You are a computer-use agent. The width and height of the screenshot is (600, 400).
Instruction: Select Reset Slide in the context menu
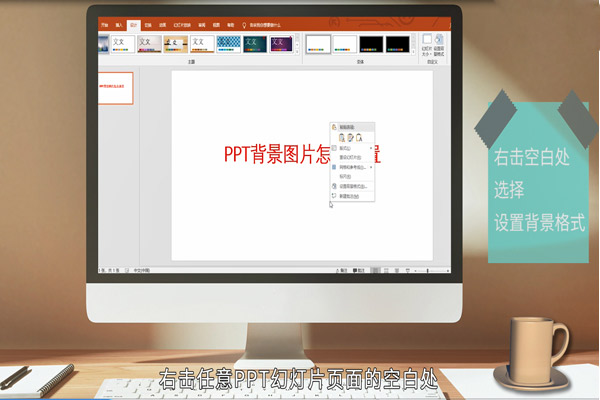pos(348,157)
